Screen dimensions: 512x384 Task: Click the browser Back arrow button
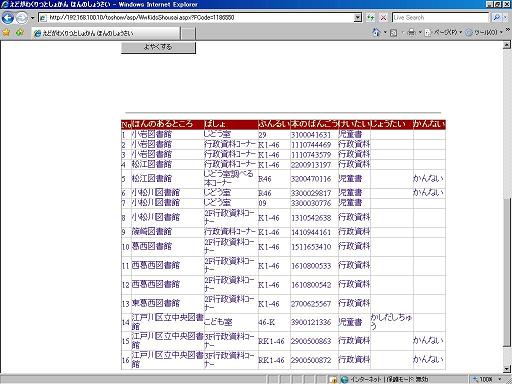[8, 18]
